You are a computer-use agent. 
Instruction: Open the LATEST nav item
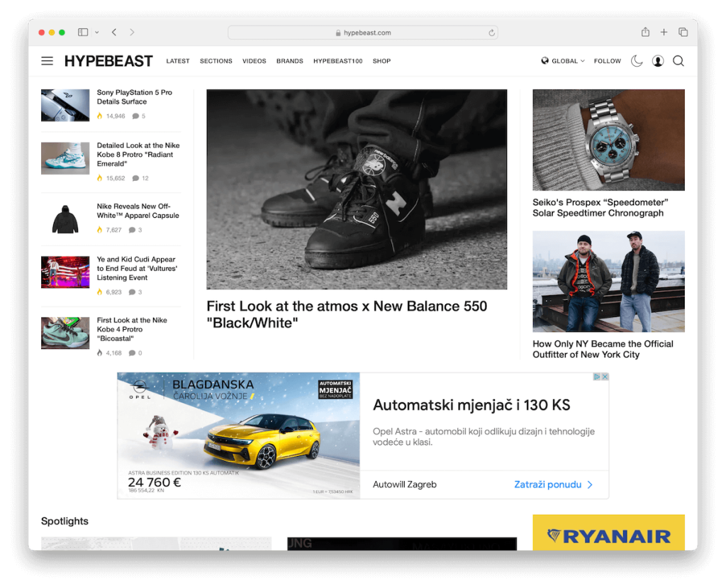click(178, 61)
